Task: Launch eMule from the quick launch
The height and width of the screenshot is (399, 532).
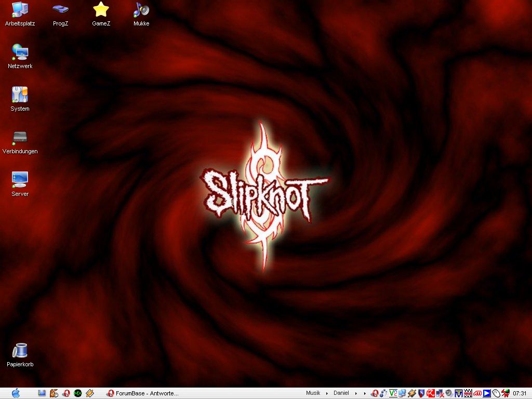Action: [x=54, y=393]
